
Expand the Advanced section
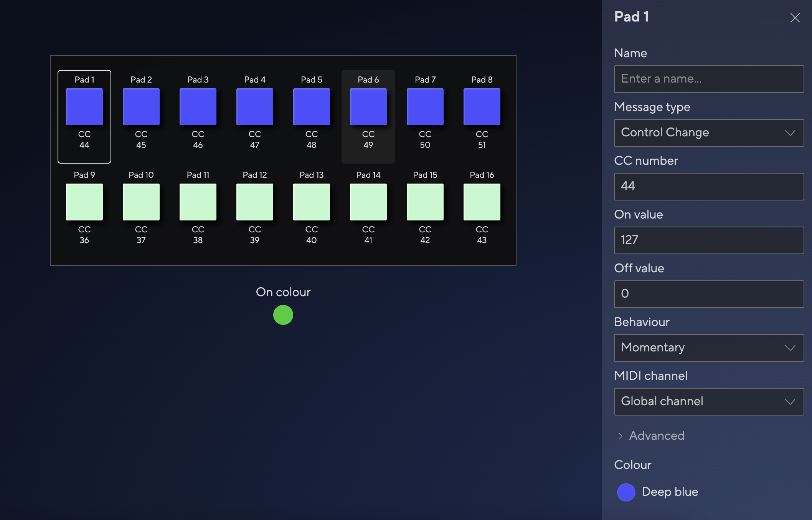click(x=651, y=436)
